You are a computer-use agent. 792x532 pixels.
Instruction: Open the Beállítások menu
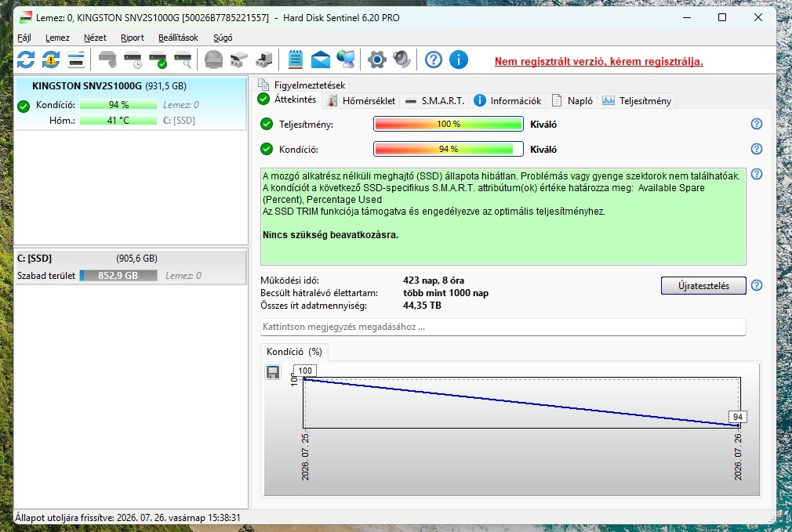coord(178,38)
